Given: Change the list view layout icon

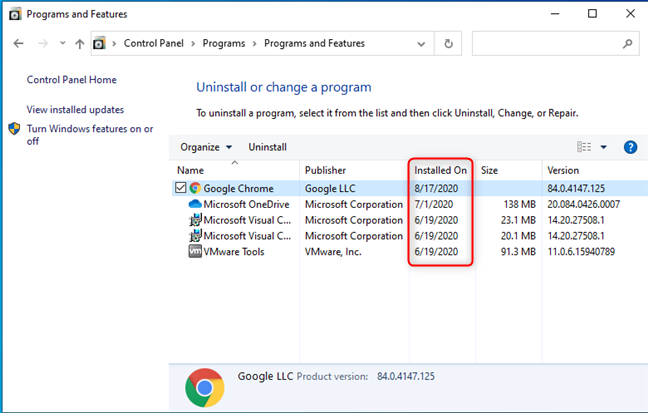Looking at the screenshot, I should click(584, 147).
